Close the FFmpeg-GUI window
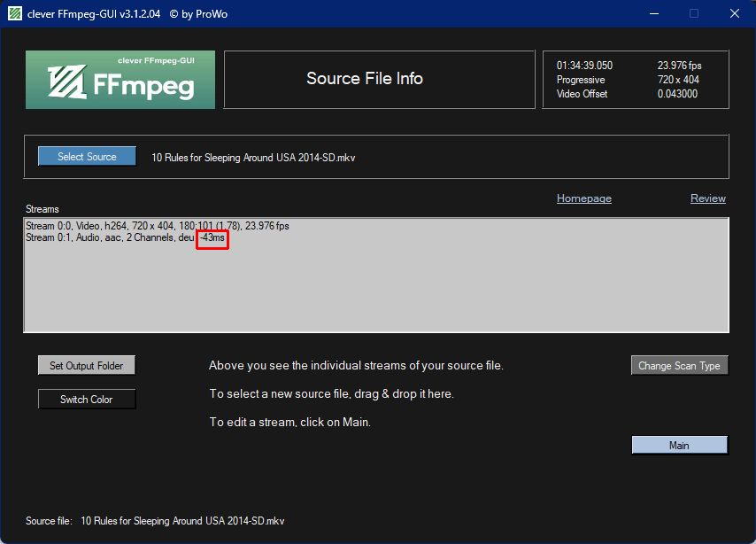This screenshot has width=756, height=544. [734, 13]
